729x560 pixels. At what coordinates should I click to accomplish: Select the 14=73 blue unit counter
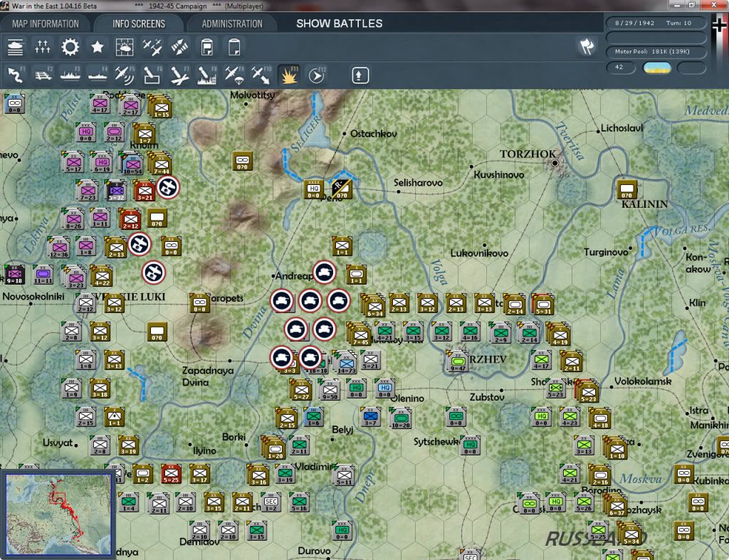(345, 362)
